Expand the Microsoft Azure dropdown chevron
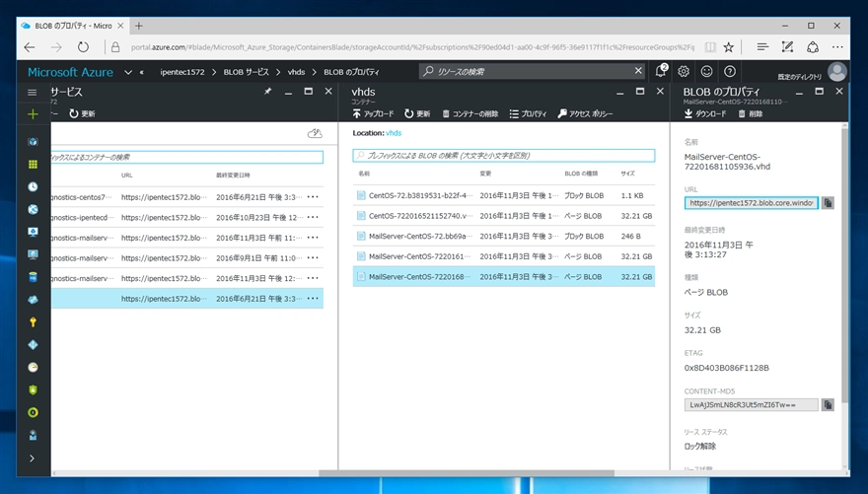The width and height of the screenshot is (868, 494). (x=128, y=72)
